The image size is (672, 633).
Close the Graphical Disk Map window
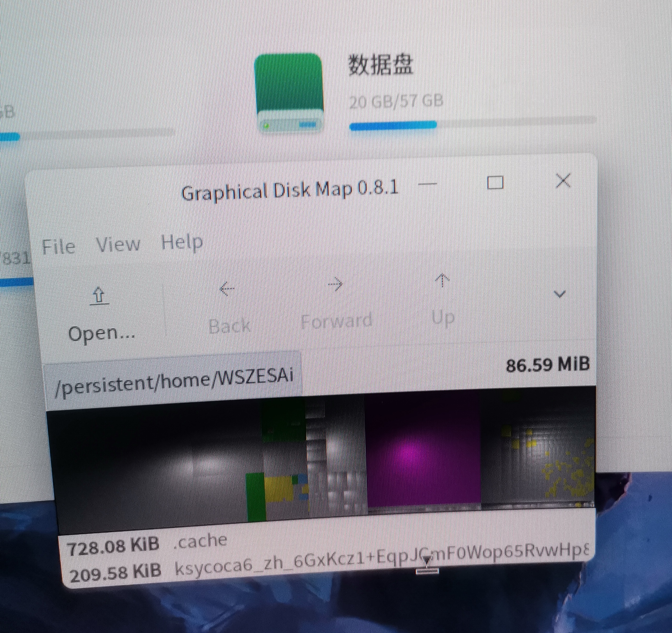point(563,180)
